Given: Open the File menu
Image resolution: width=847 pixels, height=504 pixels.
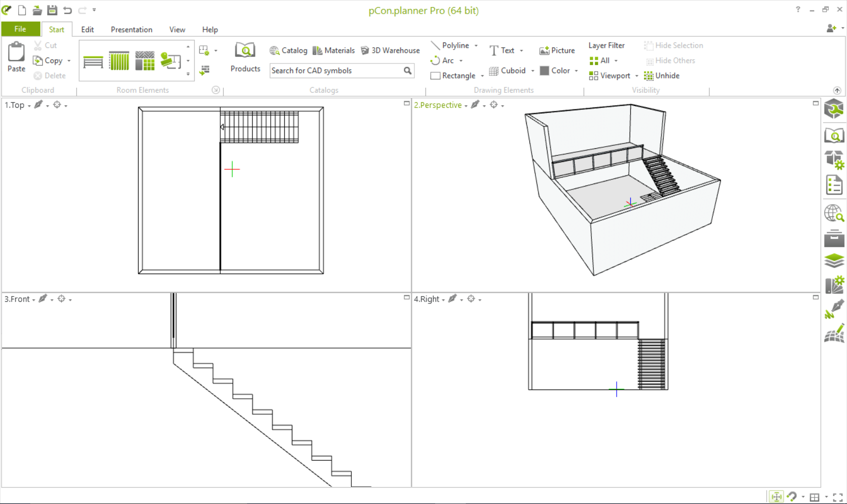Looking at the screenshot, I should [x=20, y=29].
